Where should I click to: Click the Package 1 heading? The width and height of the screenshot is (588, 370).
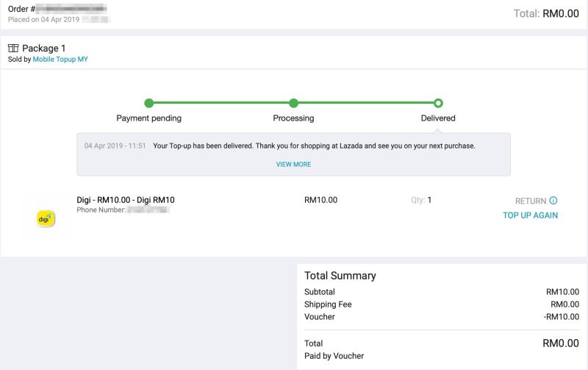click(43, 49)
